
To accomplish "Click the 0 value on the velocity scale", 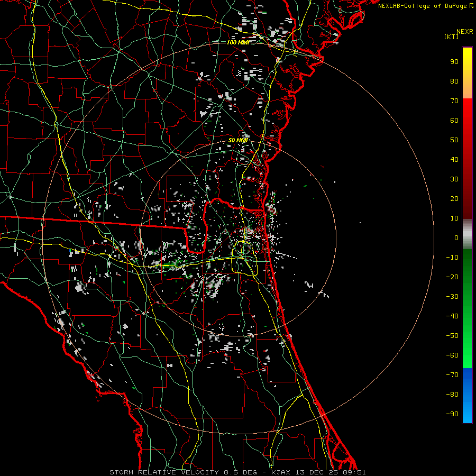I will pos(456,238).
